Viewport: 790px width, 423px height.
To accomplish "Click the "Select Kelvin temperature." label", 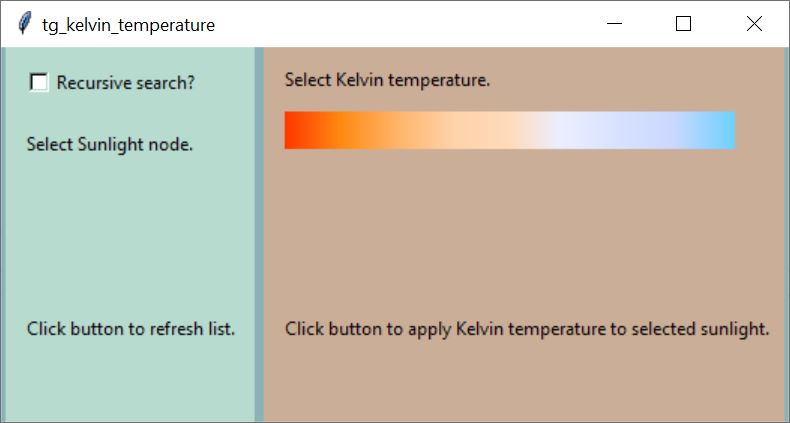I will coord(387,80).
